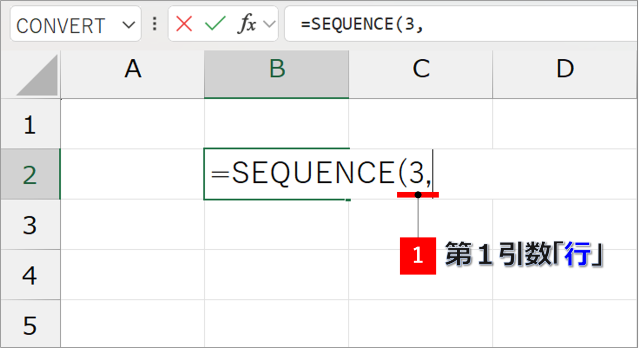Select row 2 header
Image resolution: width=644 pixels, height=348 pixels.
[30, 174]
